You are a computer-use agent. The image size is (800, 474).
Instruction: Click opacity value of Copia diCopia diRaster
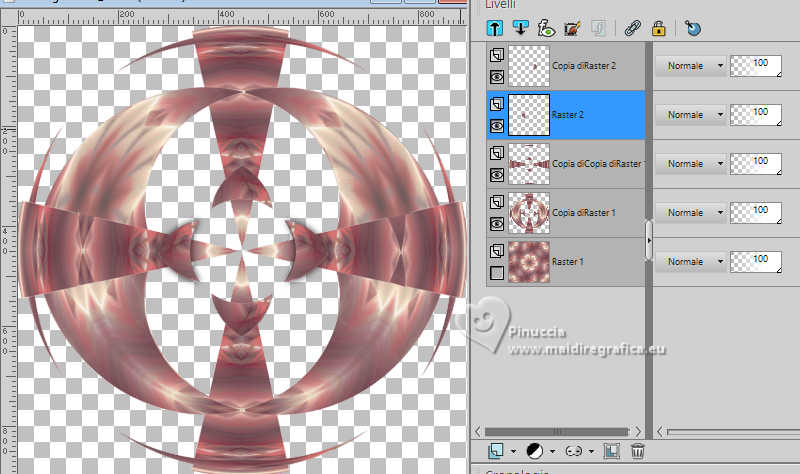(x=756, y=164)
